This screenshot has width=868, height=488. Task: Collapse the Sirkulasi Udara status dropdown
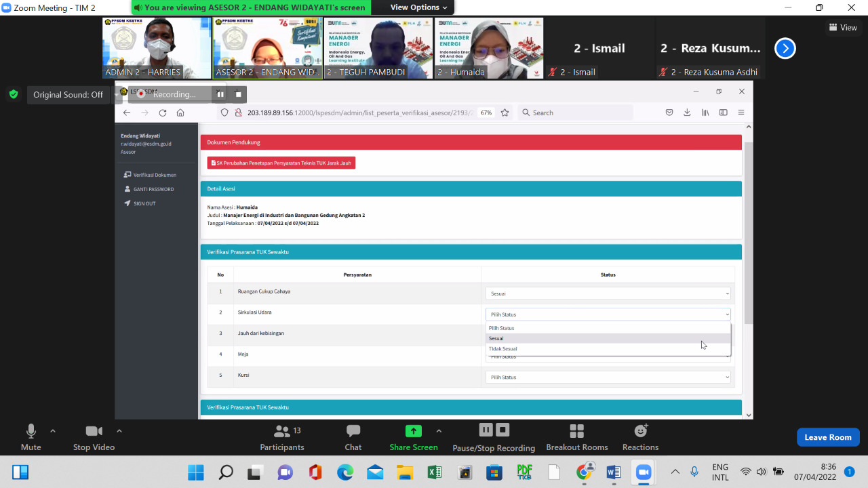point(608,314)
